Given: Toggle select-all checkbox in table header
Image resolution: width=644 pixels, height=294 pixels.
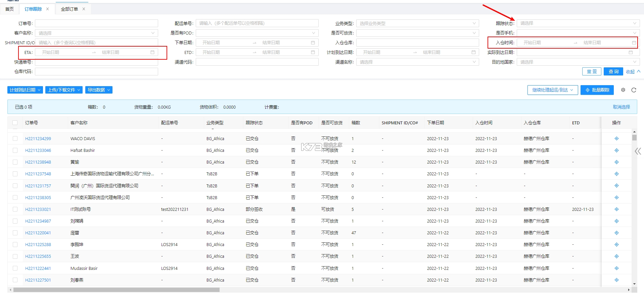Looking at the screenshot, I should tap(15, 123).
